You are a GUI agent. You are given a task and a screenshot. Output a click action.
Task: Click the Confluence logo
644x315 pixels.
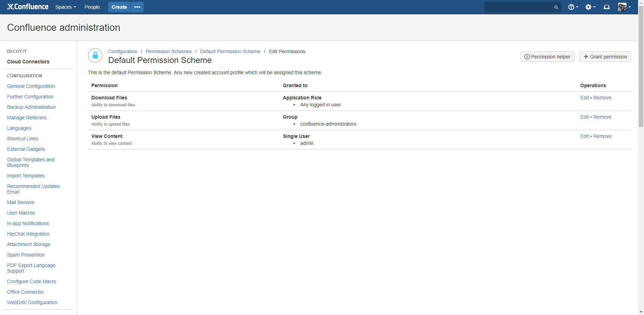tap(28, 7)
